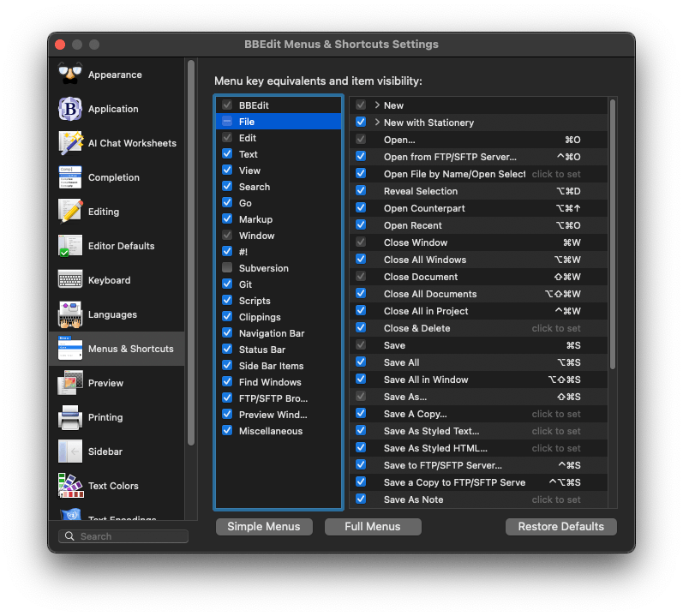The image size is (683, 616).
Task: Toggle the Text menu checkbox
Action: [227, 153]
